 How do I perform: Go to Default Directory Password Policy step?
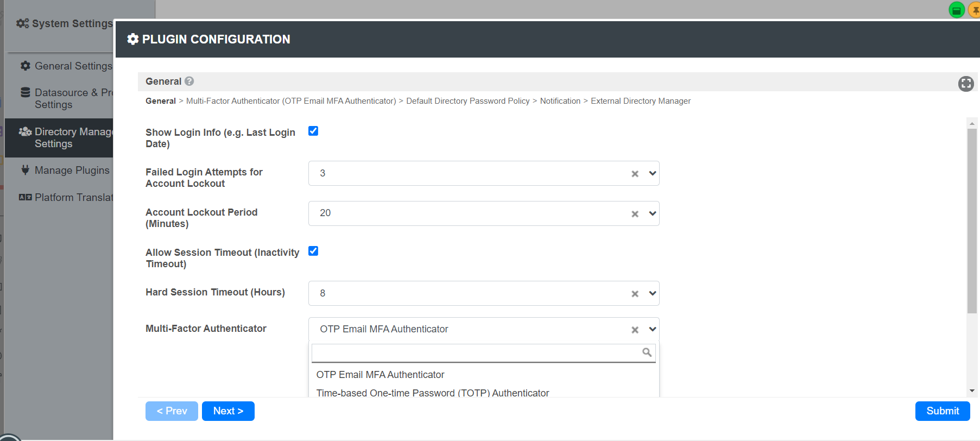coord(467,101)
